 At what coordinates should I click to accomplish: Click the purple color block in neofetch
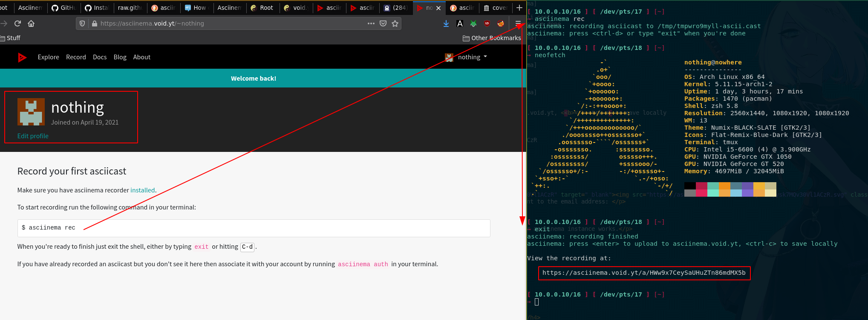point(747,186)
